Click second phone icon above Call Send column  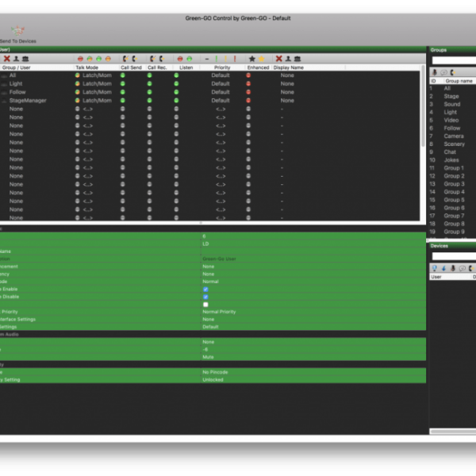[135, 59]
